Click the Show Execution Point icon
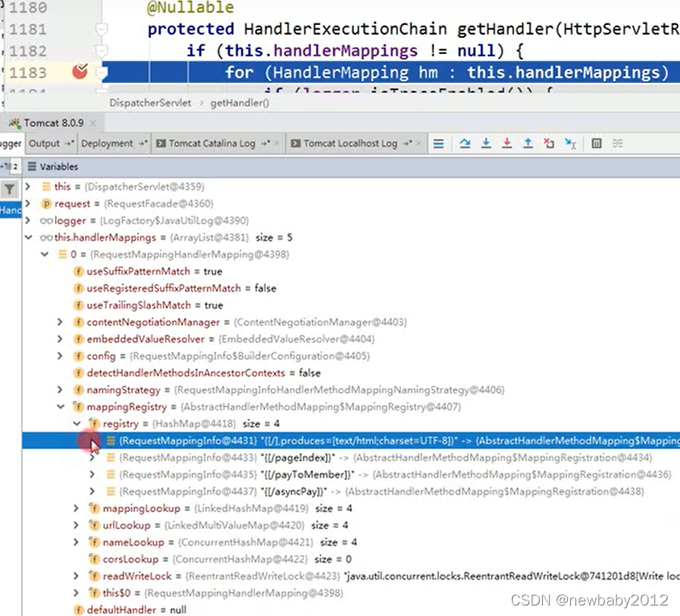 pyautogui.click(x=439, y=144)
